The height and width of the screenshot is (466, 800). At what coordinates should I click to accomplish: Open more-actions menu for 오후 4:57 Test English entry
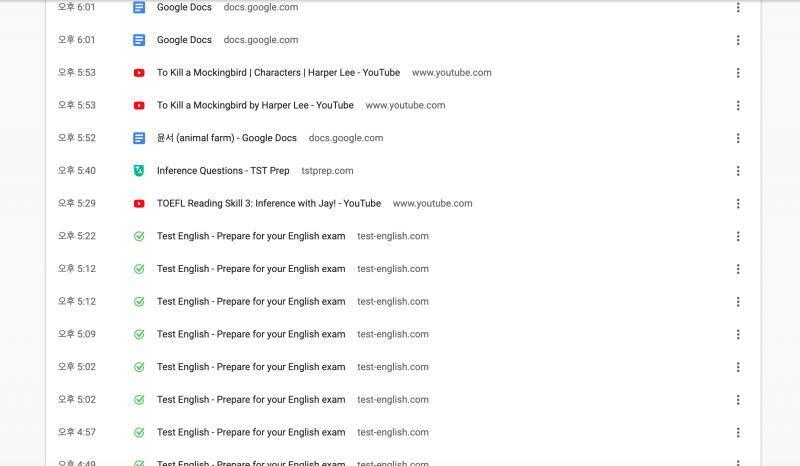pos(738,432)
